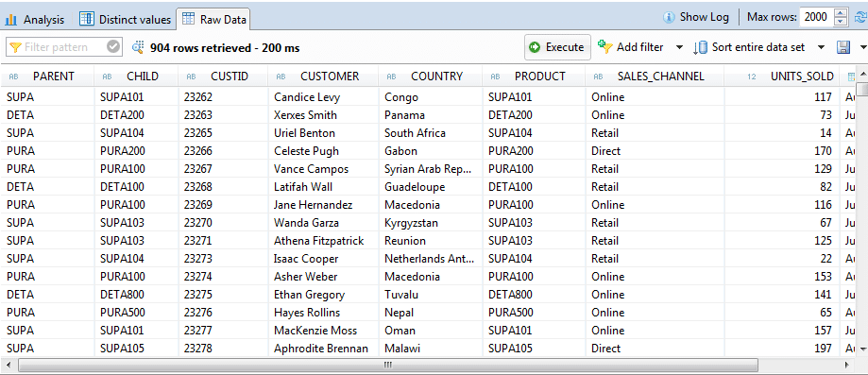Image resolution: width=868 pixels, height=375 pixels.
Task: Click the PRODUCT column header
Action: [534, 77]
